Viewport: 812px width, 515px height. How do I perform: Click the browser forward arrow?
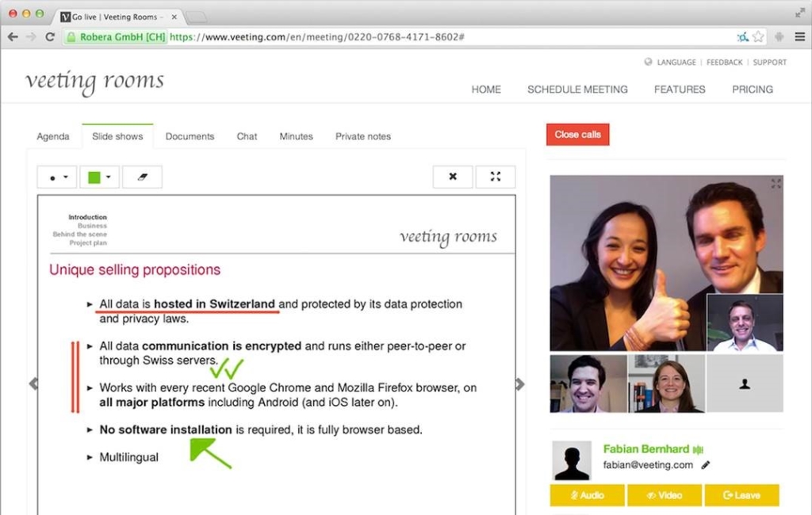pyautogui.click(x=31, y=36)
